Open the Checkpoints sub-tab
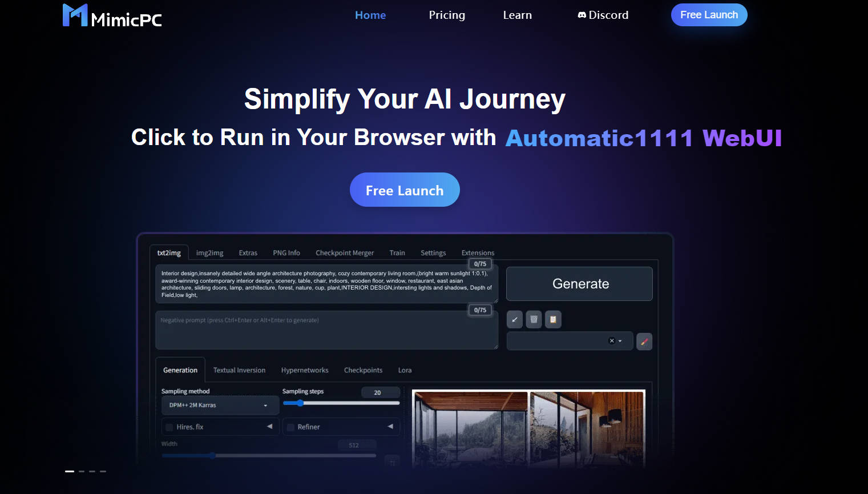The width and height of the screenshot is (868, 494). point(363,370)
